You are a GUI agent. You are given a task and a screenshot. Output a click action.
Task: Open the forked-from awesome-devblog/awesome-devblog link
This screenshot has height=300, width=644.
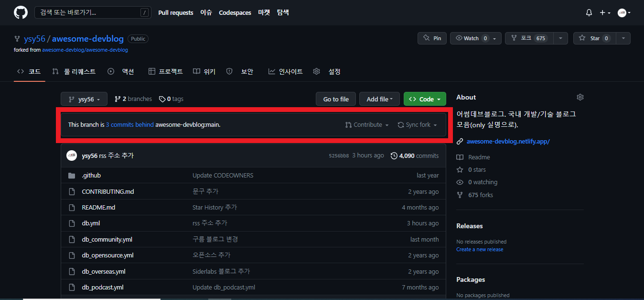[x=85, y=50]
